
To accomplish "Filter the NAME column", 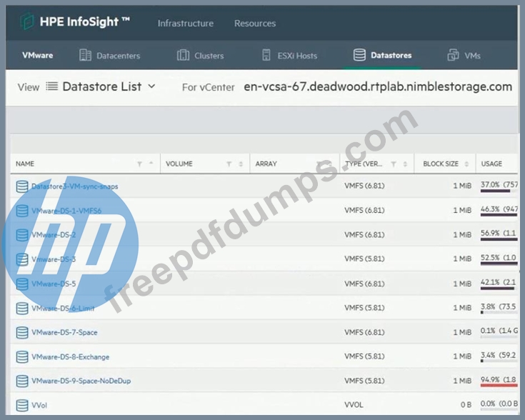I will coord(139,164).
